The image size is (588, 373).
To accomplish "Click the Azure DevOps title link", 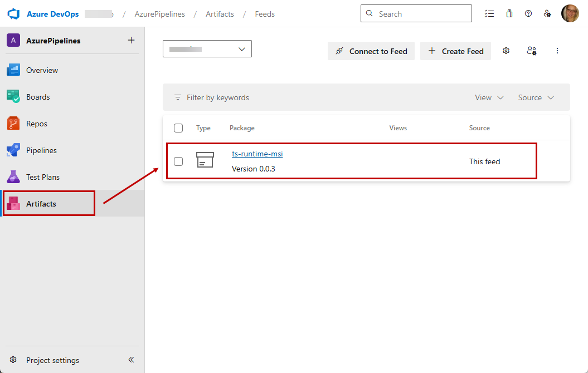I will tap(53, 14).
